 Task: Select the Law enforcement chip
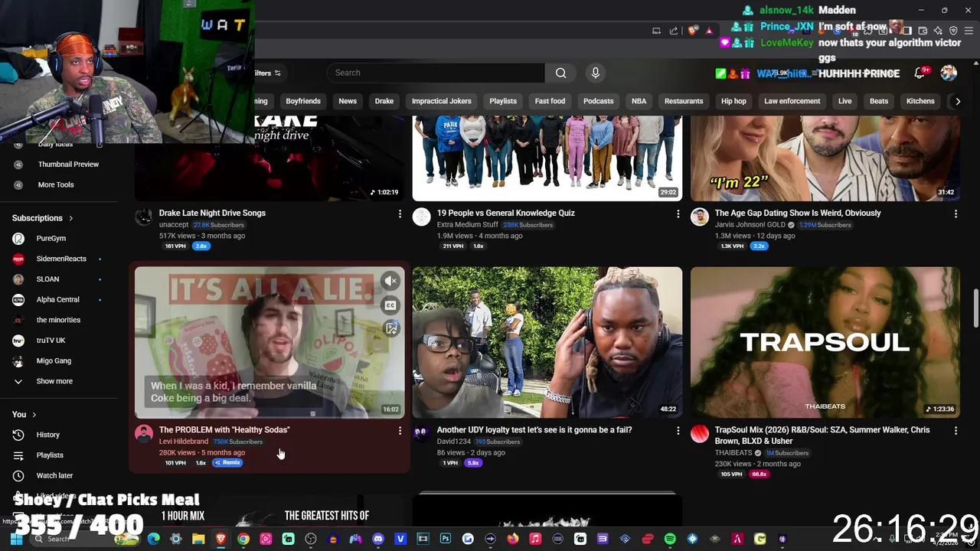pyautogui.click(x=792, y=101)
